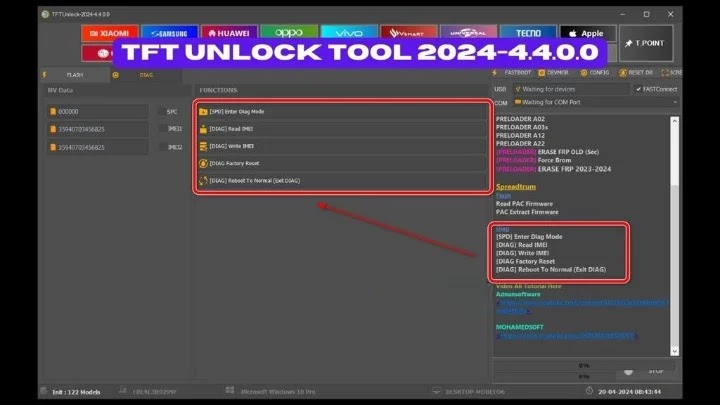The width and height of the screenshot is (720, 405).
Task: Click the Write IMEI row icon
Action: point(203,146)
